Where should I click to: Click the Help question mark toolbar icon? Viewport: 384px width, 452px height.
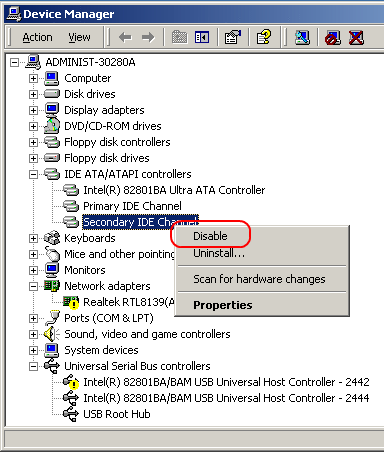click(x=264, y=37)
